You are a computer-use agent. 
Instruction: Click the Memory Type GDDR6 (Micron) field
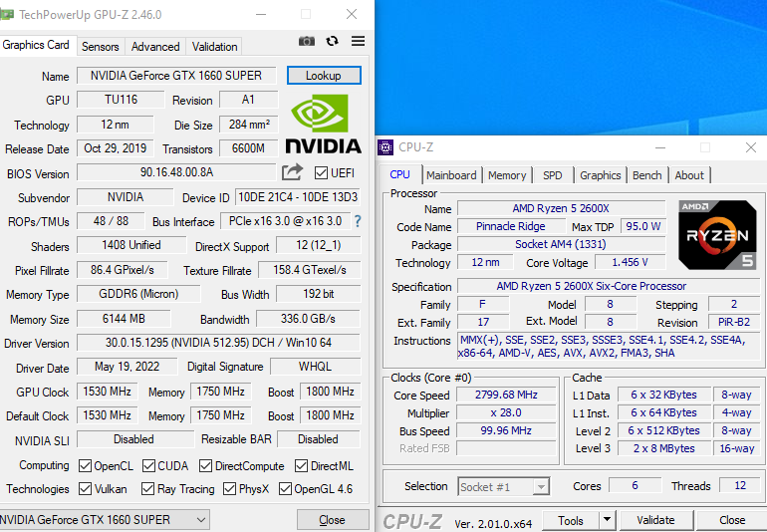pos(138,294)
